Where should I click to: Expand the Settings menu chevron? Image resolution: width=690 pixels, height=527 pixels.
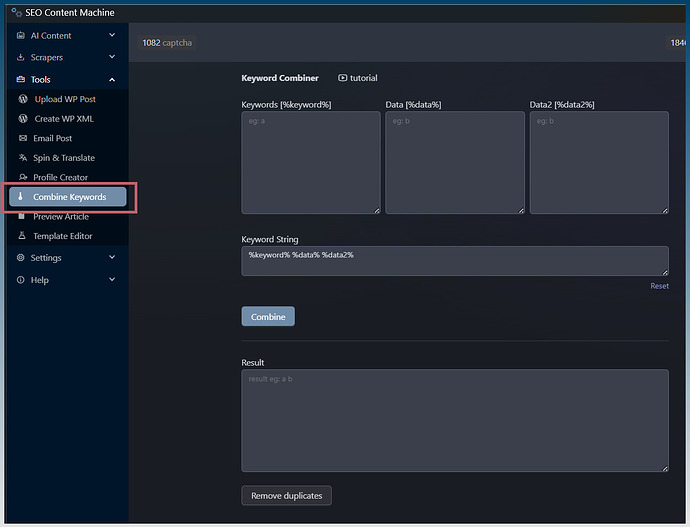click(112, 258)
